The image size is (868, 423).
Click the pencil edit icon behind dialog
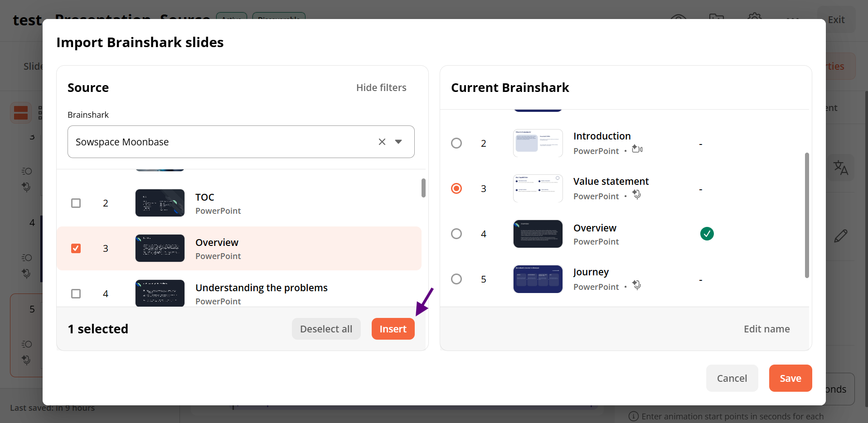(841, 236)
